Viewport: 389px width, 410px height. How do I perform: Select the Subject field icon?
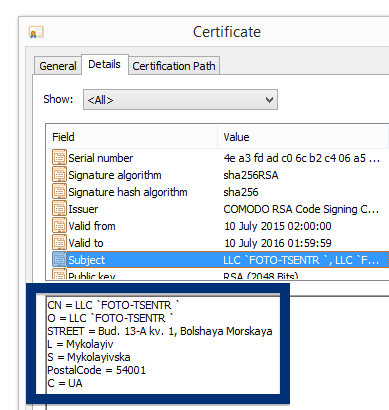tap(59, 260)
